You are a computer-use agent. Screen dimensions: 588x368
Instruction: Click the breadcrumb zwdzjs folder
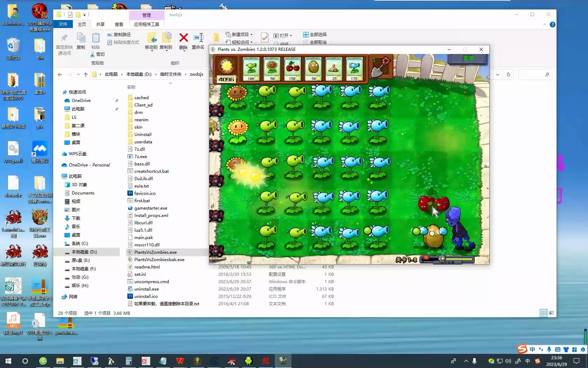coord(196,74)
